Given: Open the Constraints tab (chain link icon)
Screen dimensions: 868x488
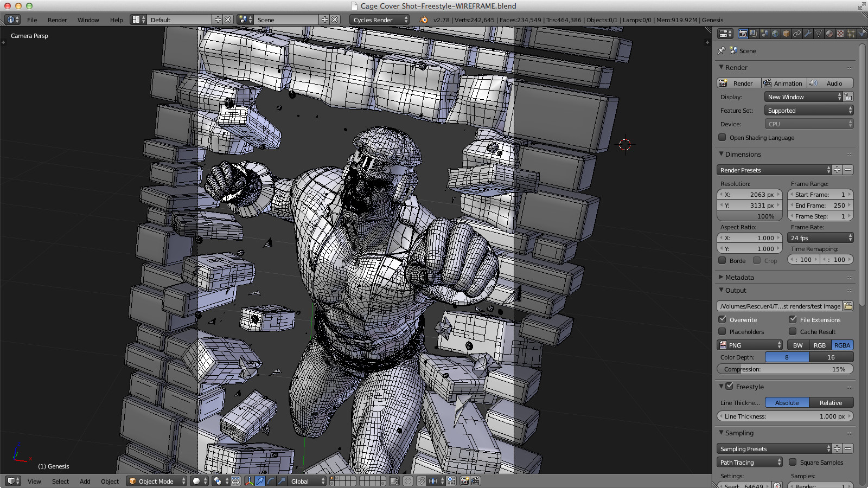Looking at the screenshot, I should click(x=797, y=34).
